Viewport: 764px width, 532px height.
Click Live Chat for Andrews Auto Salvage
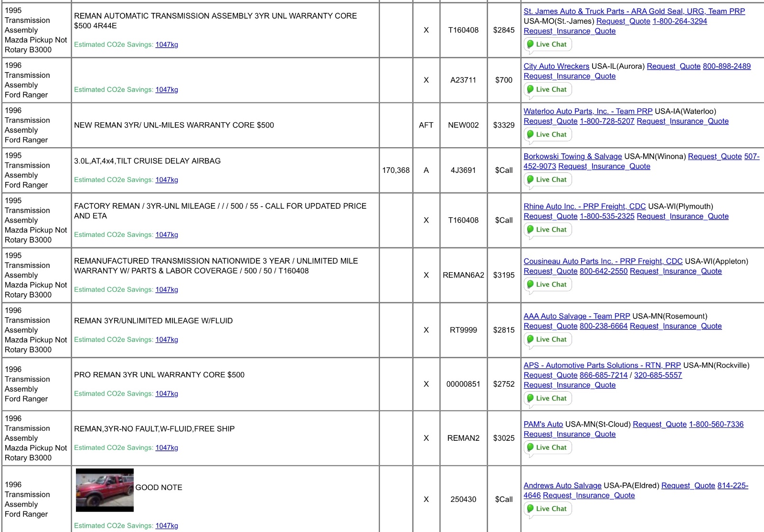tap(547, 509)
